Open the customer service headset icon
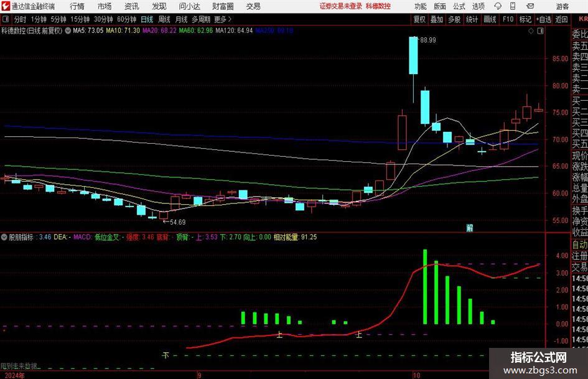The height and width of the screenshot is (379, 588). 498,6
